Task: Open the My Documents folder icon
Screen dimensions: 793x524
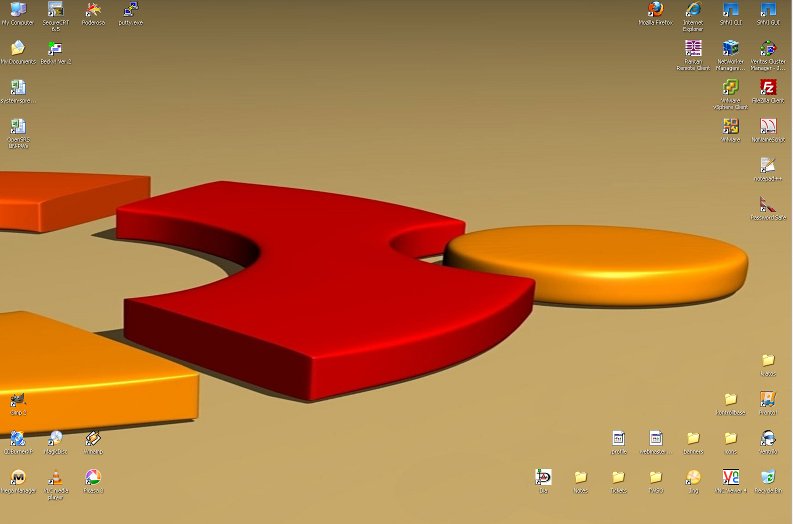Action: click(x=17, y=49)
